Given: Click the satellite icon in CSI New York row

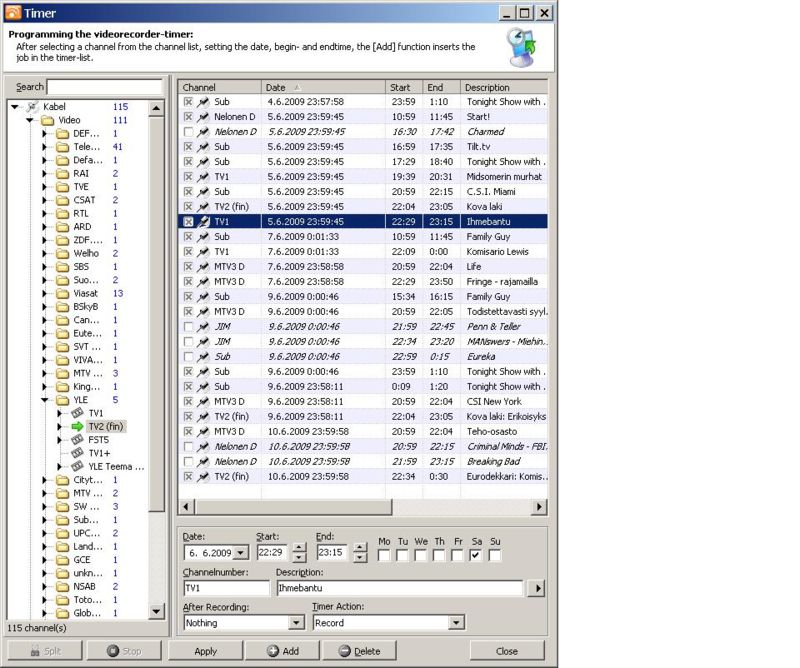Looking at the screenshot, I should coord(203,402).
